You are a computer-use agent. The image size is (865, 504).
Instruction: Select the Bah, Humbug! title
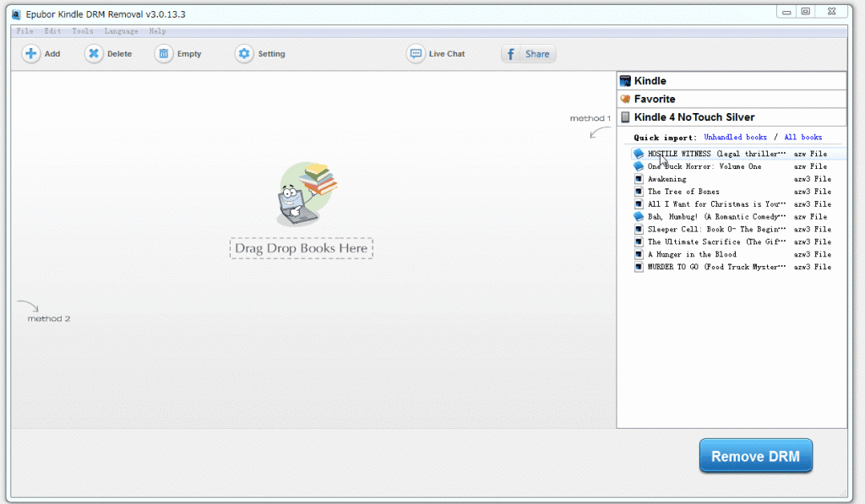coord(716,217)
